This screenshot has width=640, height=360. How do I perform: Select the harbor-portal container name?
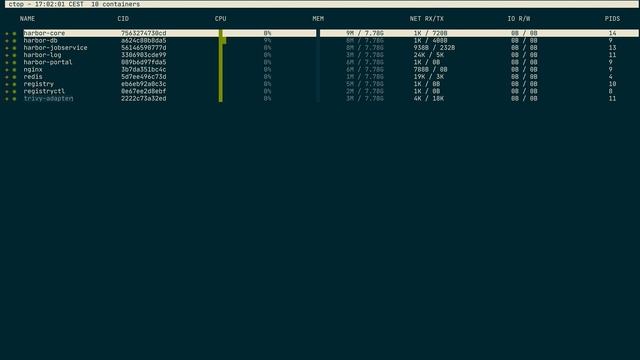(x=48, y=62)
